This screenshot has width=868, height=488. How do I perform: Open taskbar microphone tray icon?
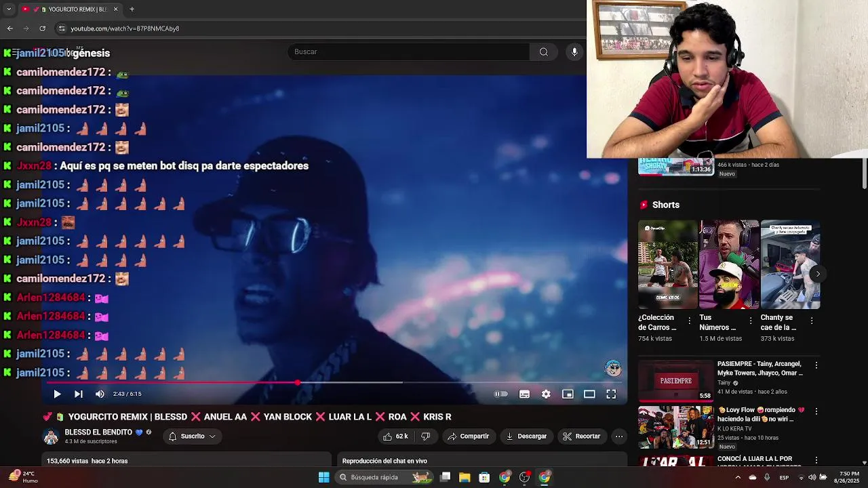pyautogui.click(x=767, y=477)
